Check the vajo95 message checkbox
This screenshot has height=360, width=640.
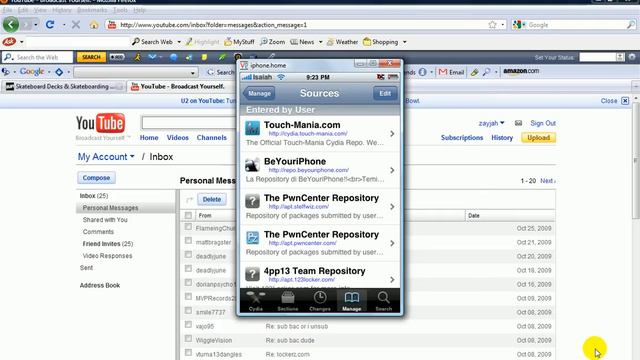coord(188,325)
